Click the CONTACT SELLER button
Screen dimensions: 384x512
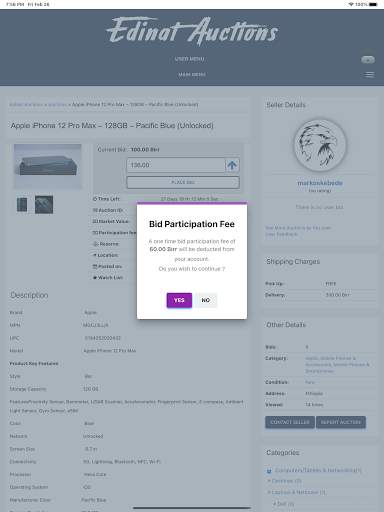[x=290, y=422]
